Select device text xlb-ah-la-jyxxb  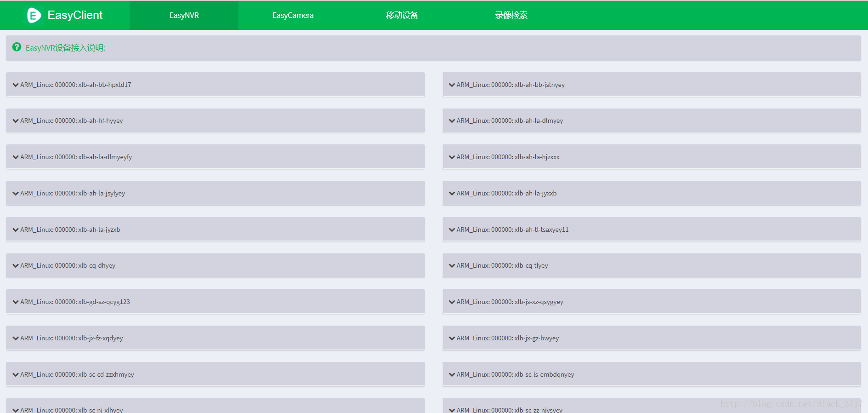point(536,193)
